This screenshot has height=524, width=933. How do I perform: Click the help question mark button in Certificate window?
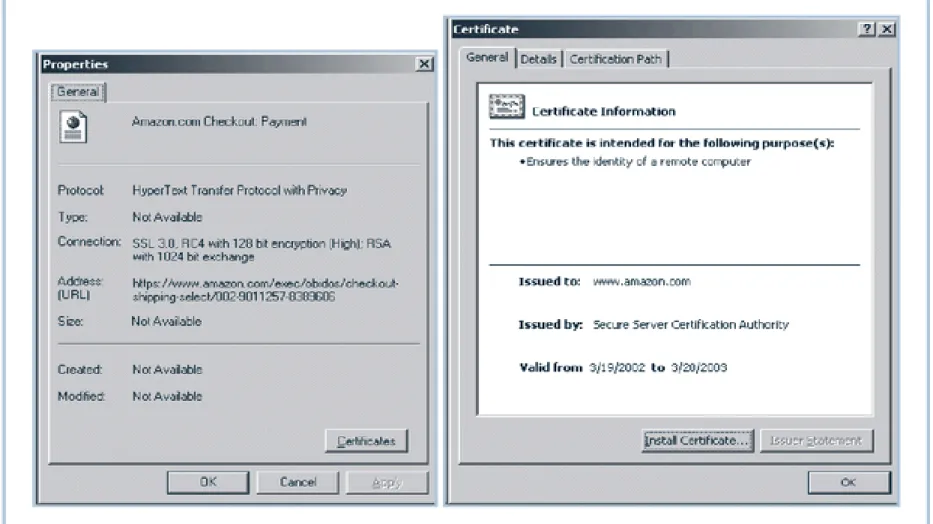(868, 29)
